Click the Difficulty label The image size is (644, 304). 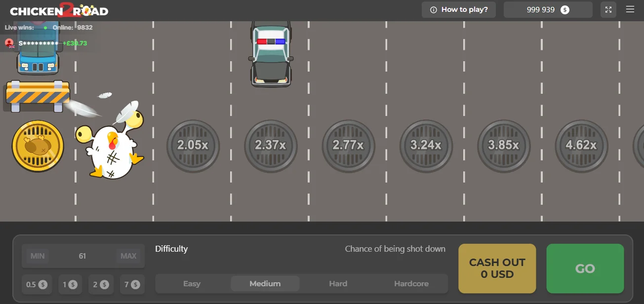click(x=171, y=249)
